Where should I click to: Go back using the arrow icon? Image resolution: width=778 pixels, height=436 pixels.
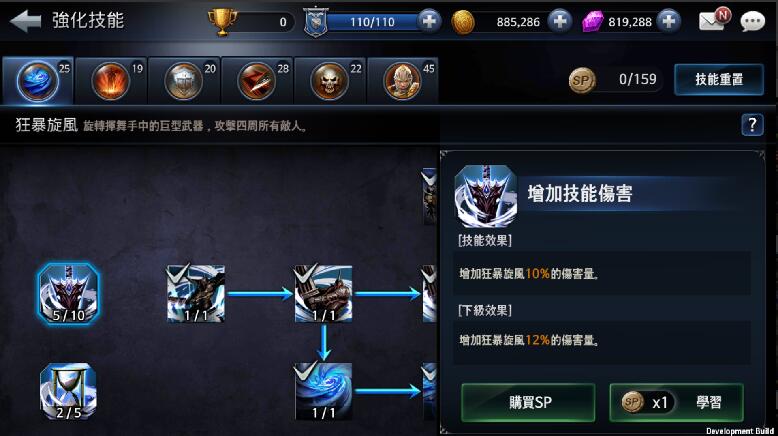(x=25, y=21)
